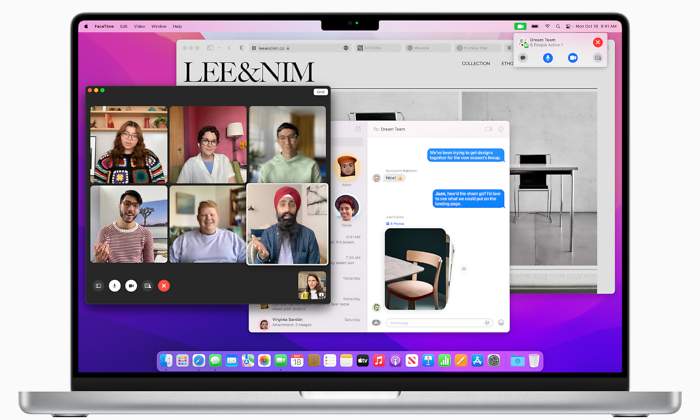Open Pages from the Dock
700x420 pixels.
(x=461, y=361)
